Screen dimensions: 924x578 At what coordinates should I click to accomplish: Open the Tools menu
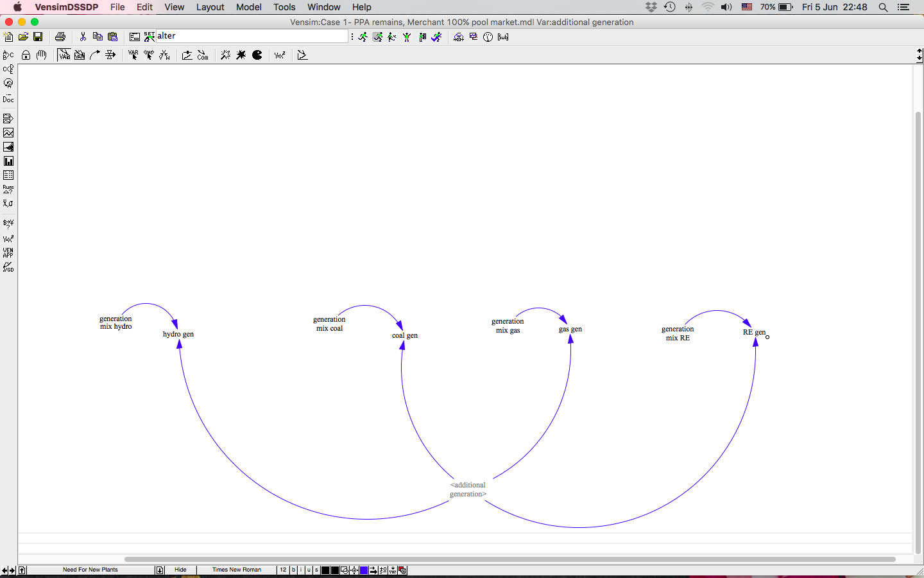coord(284,7)
